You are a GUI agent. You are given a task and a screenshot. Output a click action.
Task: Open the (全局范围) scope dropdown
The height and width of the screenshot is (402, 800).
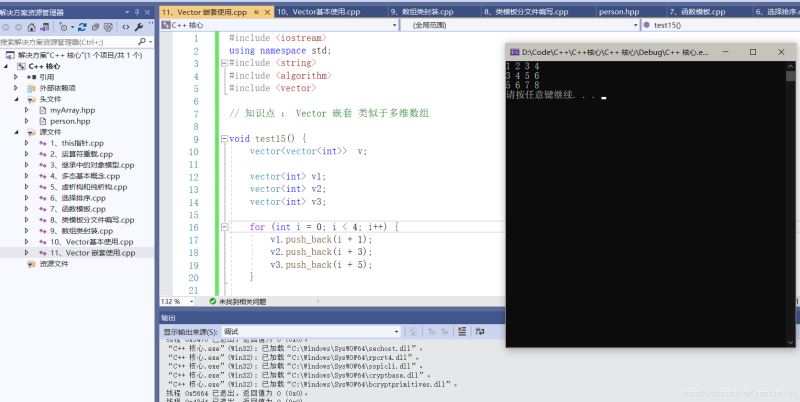636,25
